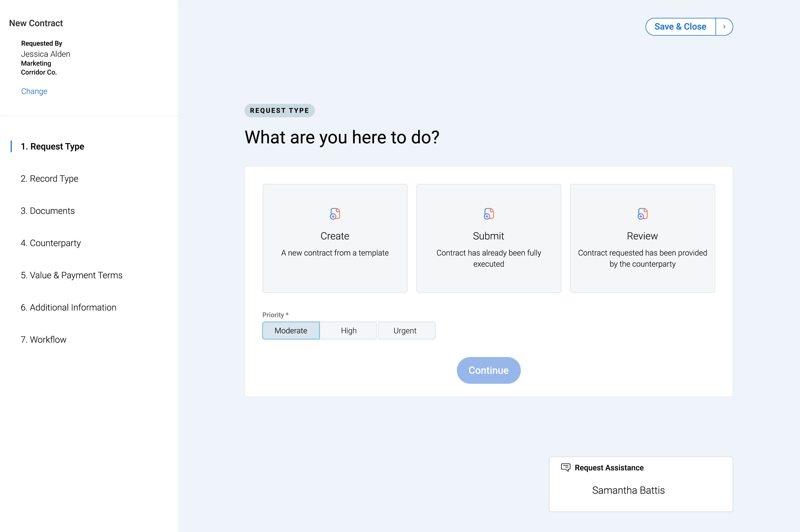Viewport: 800px width, 532px height.
Task: Click the document icon in Submit card
Action: (x=488, y=214)
